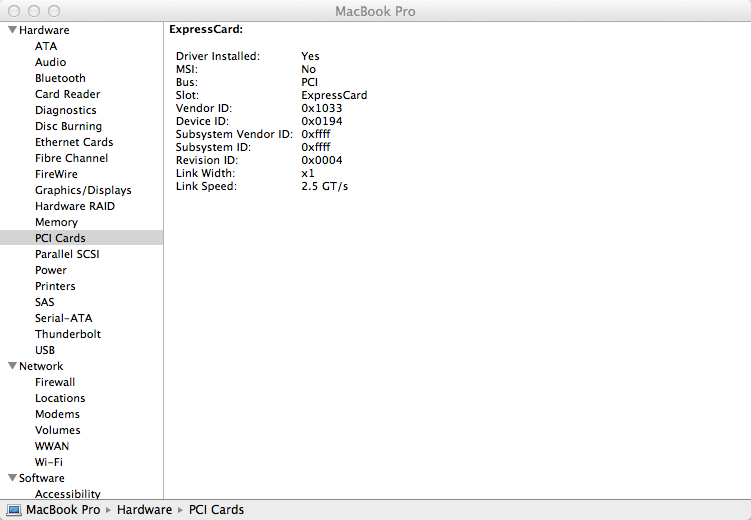Click the Driver Installed value Yes
Image resolution: width=751 pixels, height=520 pixels.
tap(310, 56)
